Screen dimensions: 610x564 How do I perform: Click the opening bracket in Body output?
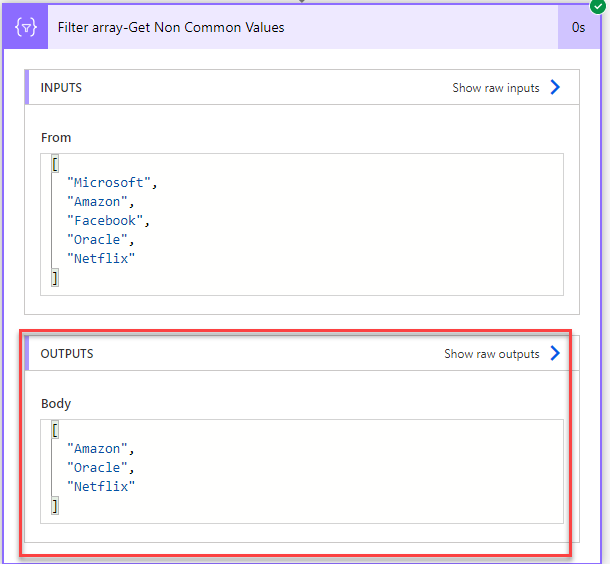tap(55, 430)
